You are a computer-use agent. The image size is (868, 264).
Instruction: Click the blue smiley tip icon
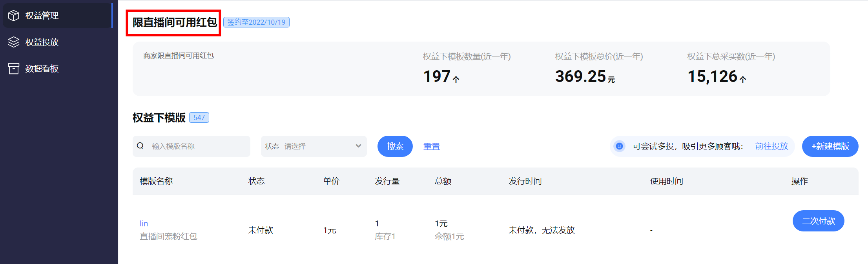(619, 146)
